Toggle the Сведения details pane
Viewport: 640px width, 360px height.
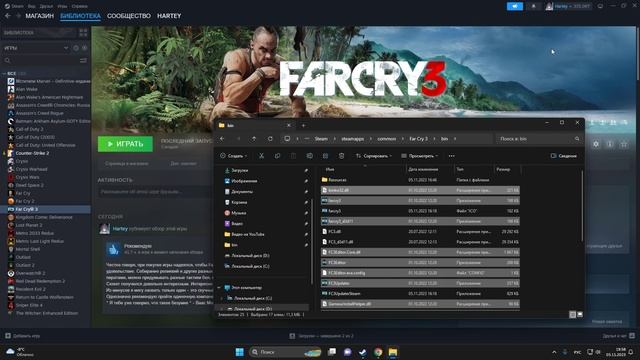[564, 156]
